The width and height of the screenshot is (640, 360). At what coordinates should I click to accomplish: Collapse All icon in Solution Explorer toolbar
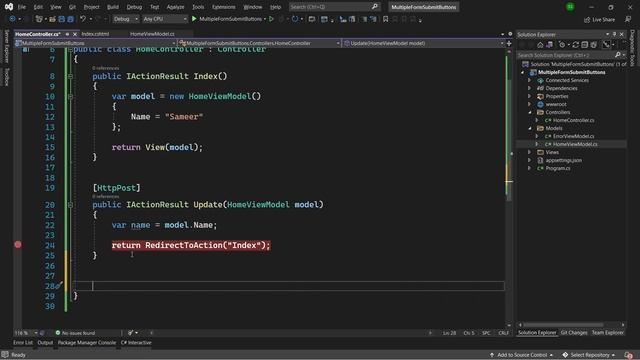(584, 45)
